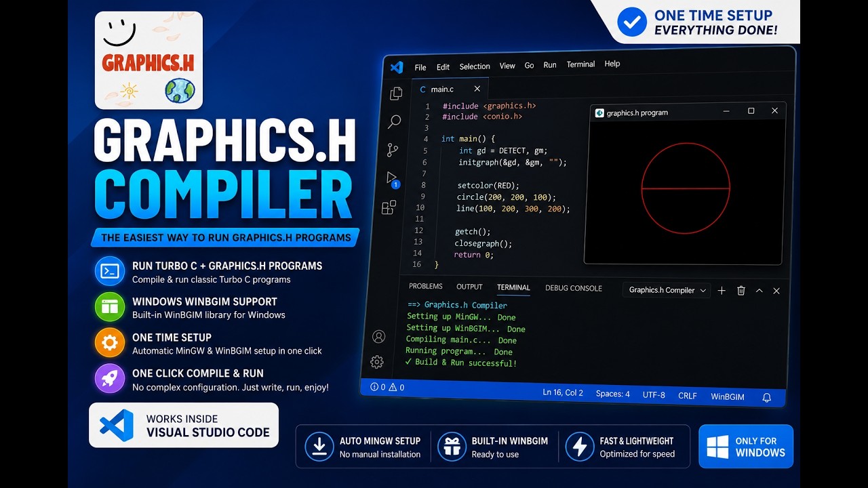Open the Go menu
The width and height of the screenshot is (868, 488).
click(529, 65)
